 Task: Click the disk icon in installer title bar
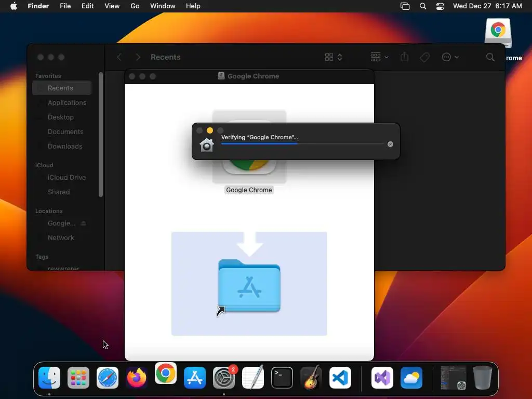[x=221, y=76]
